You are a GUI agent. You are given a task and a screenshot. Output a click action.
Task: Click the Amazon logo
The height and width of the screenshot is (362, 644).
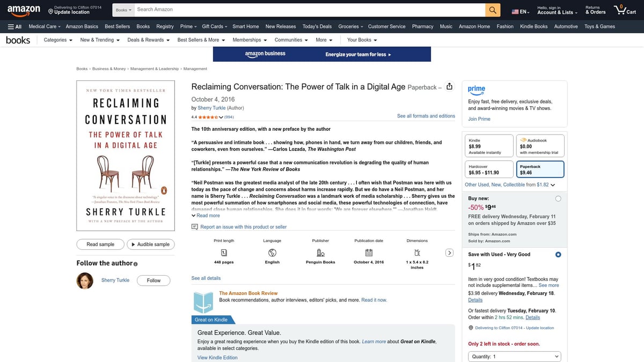[x=24, y=9]
